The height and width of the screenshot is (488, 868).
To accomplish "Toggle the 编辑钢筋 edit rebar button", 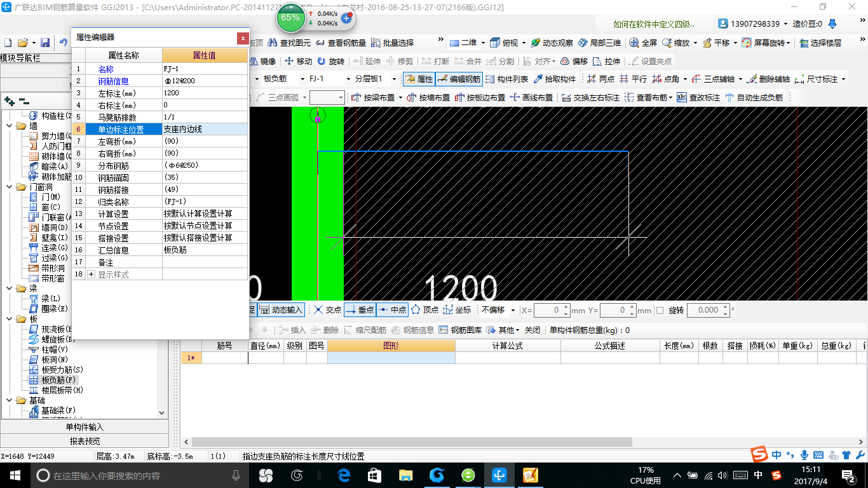I will point(459,79).
